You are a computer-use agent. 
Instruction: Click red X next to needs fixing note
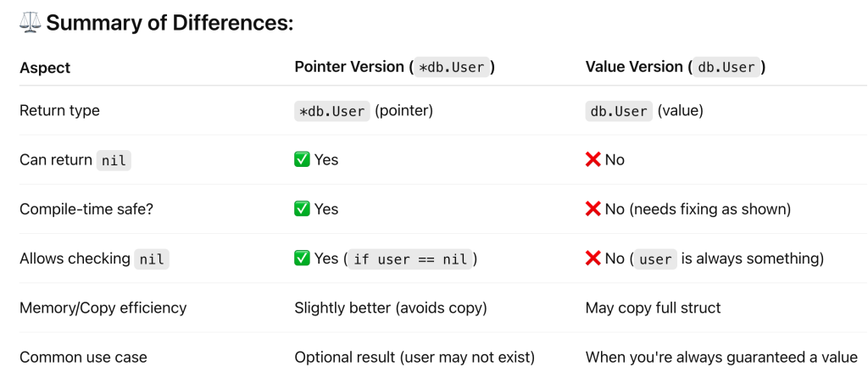(x=593, y=208)
